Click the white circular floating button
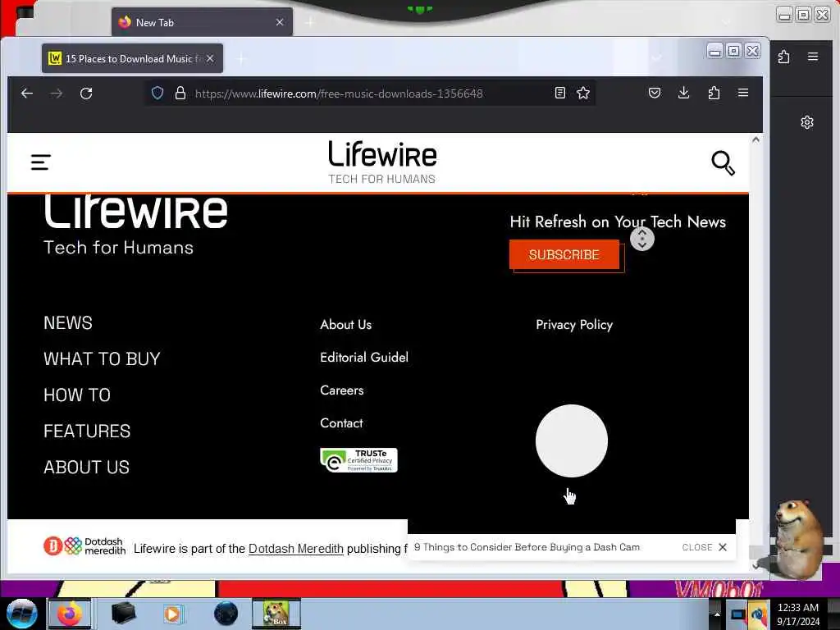The image size is (840, 630). (x=572, y=441)
